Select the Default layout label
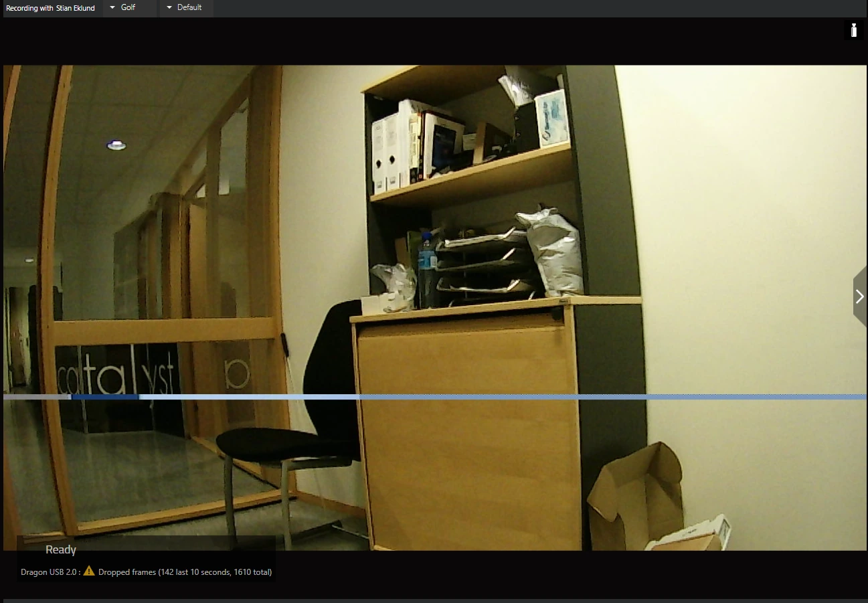Screen dimensions: 868x603 tap(189, 8)
